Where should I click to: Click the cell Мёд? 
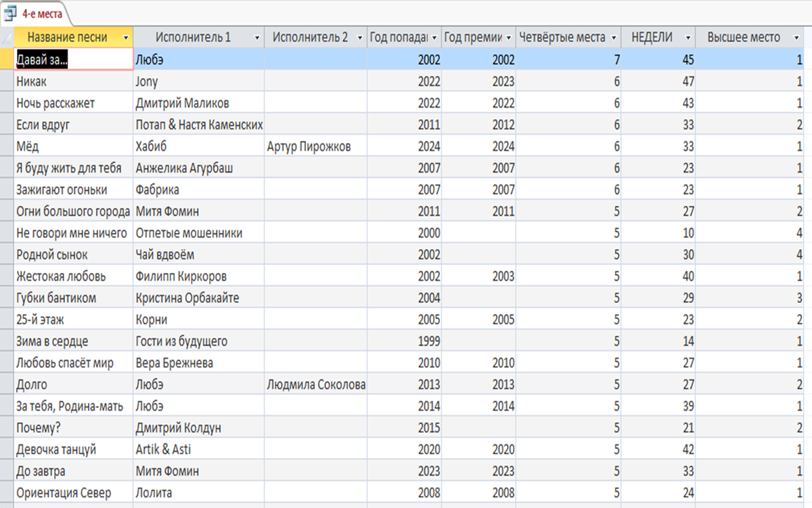pos(73,146)
